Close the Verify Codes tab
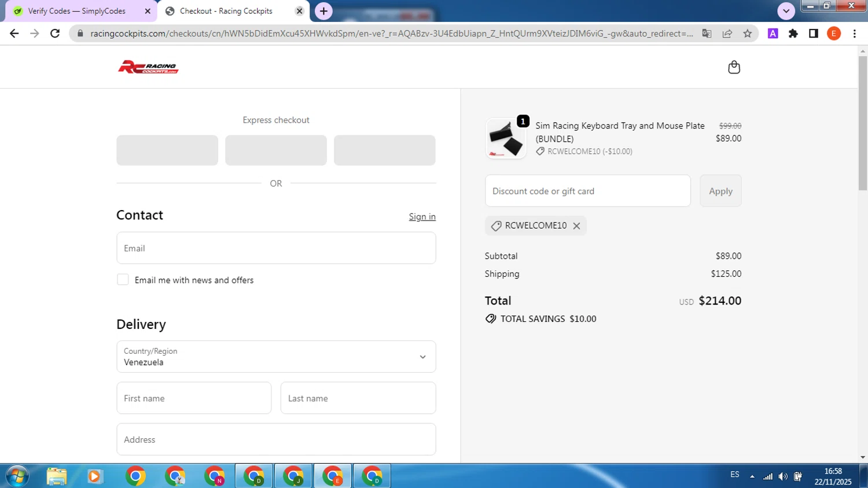868x488 pixels. (148, 11)
